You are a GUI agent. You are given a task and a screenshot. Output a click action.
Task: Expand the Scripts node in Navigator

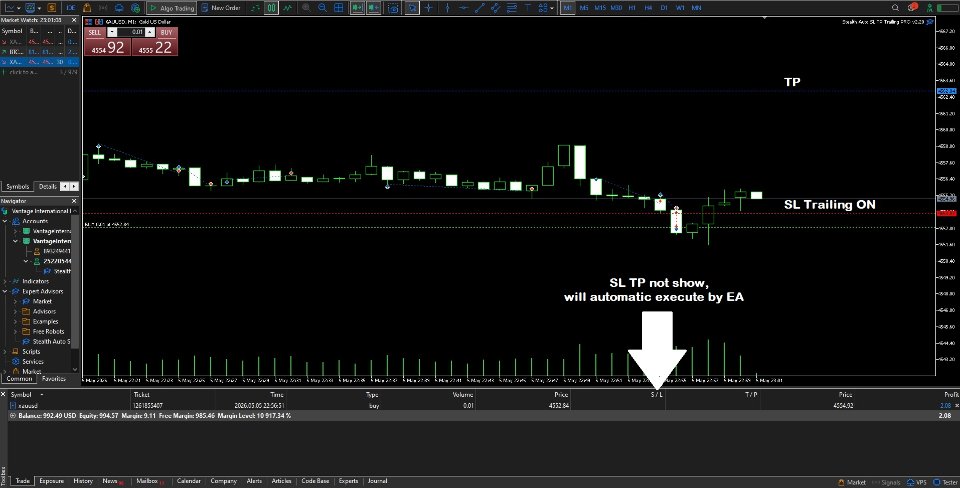click(x=6, y=351)
